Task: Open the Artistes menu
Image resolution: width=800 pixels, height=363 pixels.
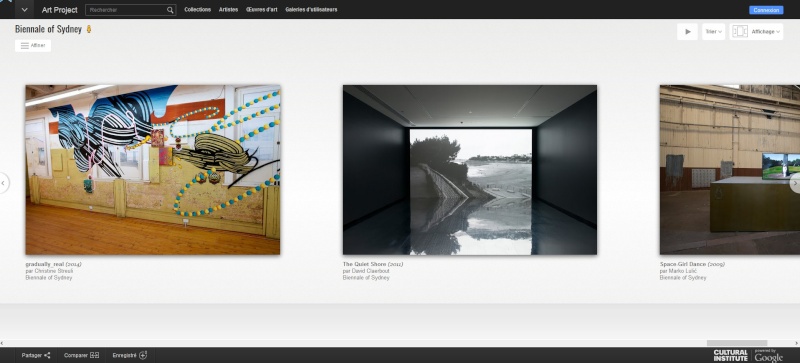Action: click(x=229, y=10)
